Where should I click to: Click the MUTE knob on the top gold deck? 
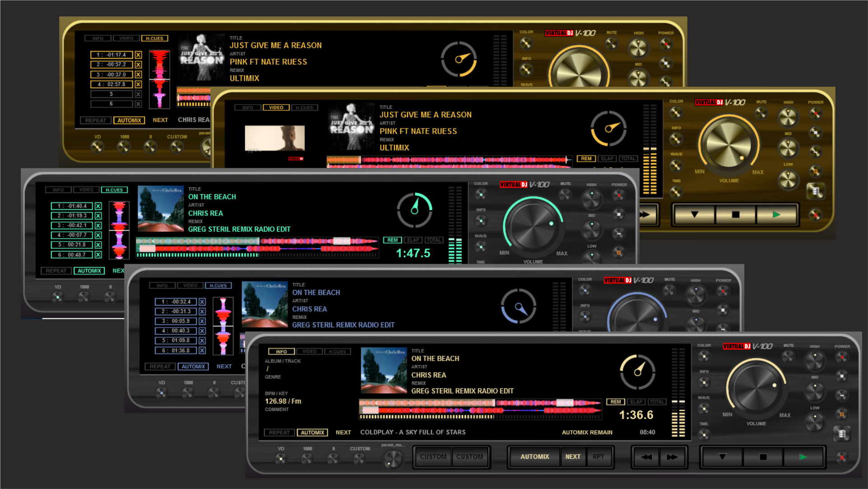tap(611, 43)
